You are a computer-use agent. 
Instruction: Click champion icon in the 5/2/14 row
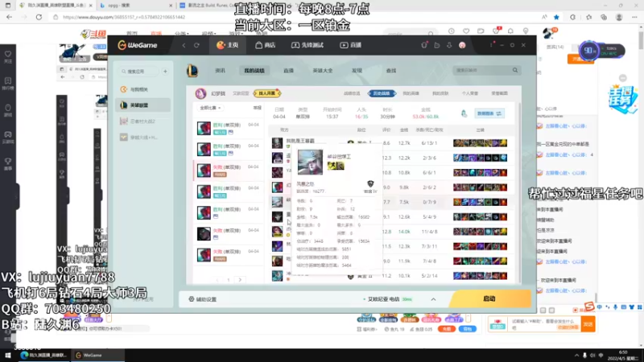[277, 276]
